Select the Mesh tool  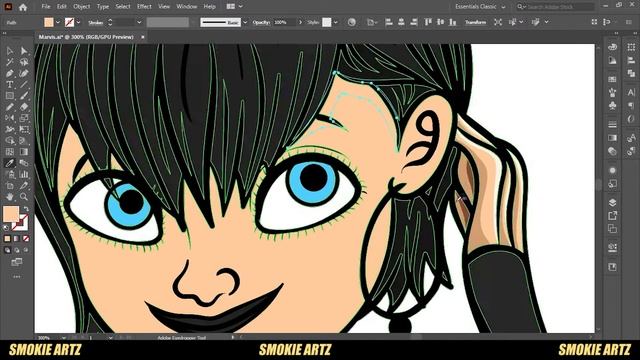pos(10,152)
